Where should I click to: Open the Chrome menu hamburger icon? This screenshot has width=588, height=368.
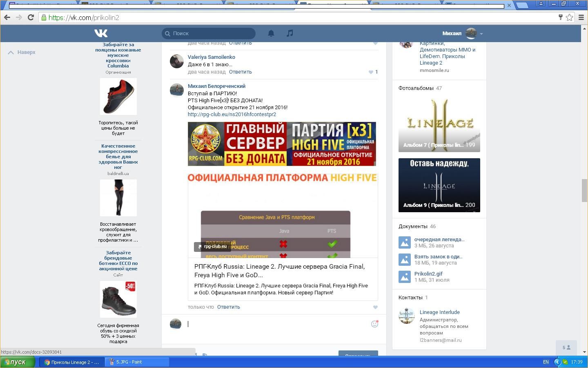pyautogui.click(x=581, y=18)
